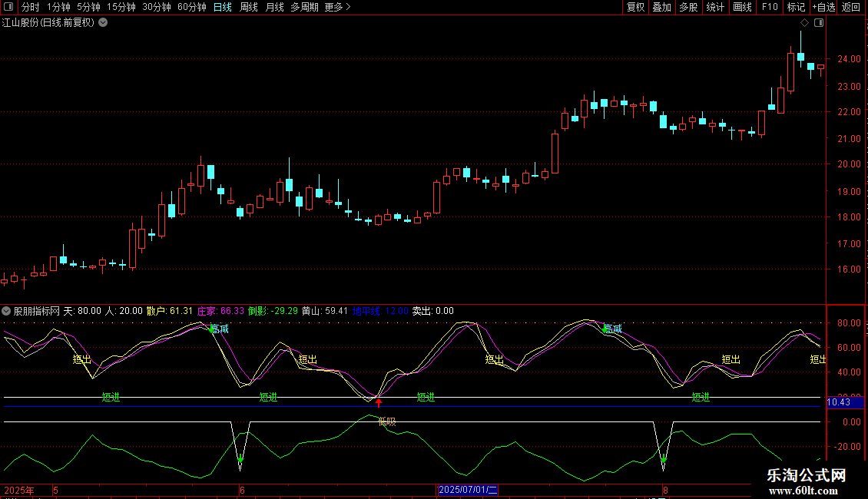Click the green down-arrow near August marker
The height and width of the screenshot is (499, 868).
tap(664, 460)
